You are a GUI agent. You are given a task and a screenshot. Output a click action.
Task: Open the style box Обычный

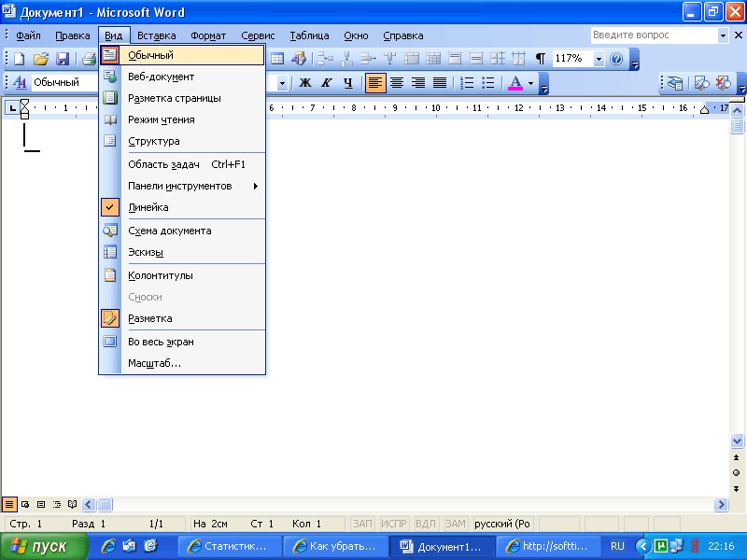[64, 82]
